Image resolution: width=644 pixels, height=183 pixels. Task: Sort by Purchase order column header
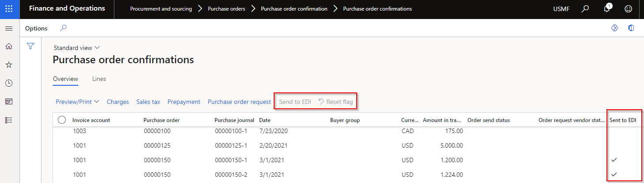(x=162, y=120)
